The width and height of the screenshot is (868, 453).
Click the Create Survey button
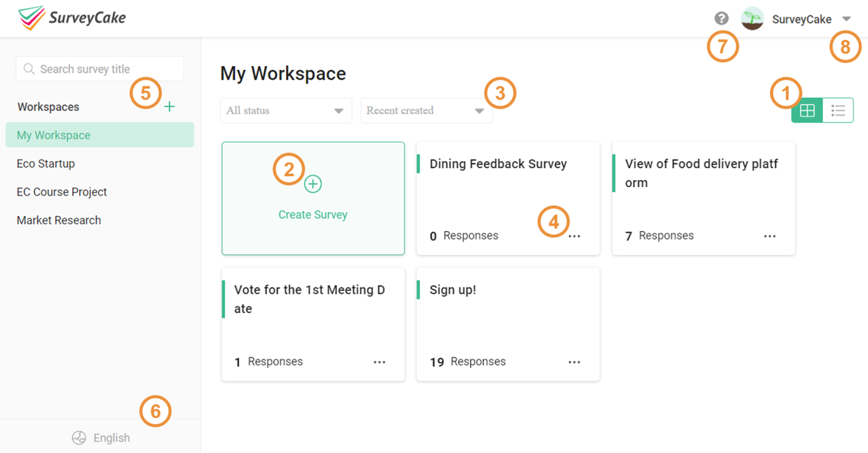(x=313, y=214)
